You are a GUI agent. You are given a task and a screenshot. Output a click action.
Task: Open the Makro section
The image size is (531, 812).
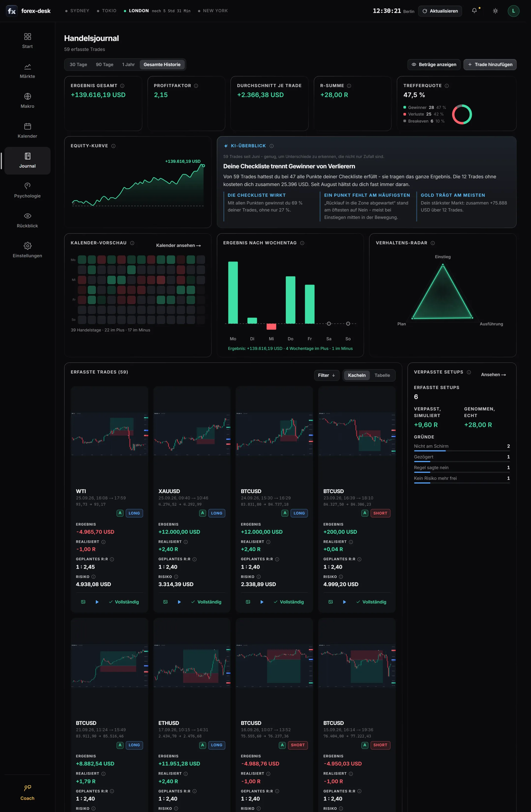coord(27,101)
